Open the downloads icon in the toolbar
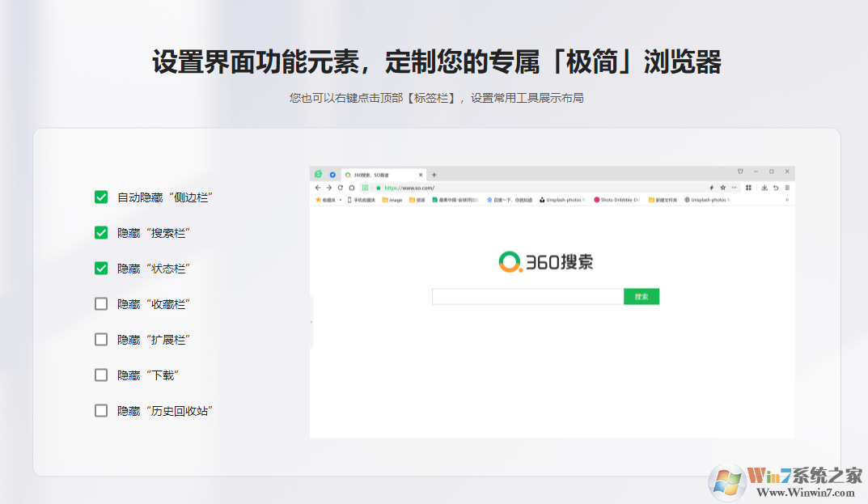The image size is (868, 504). coord(764,186)
